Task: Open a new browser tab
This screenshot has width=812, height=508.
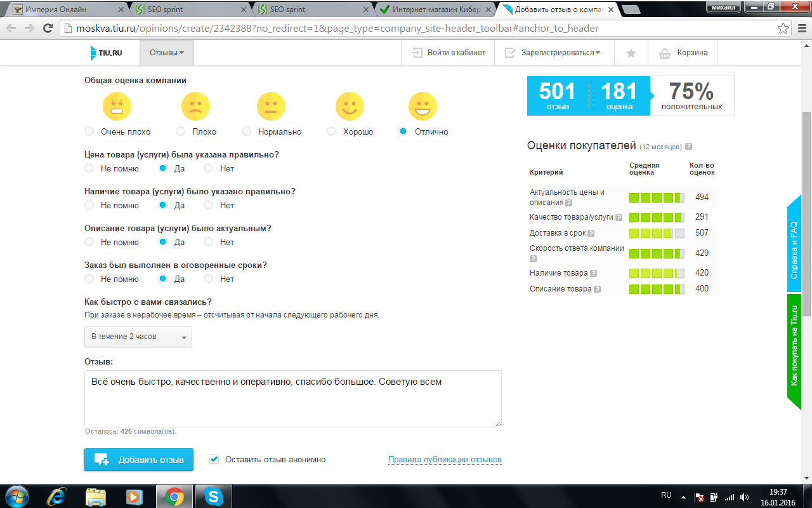Action: tap(631, 10)
